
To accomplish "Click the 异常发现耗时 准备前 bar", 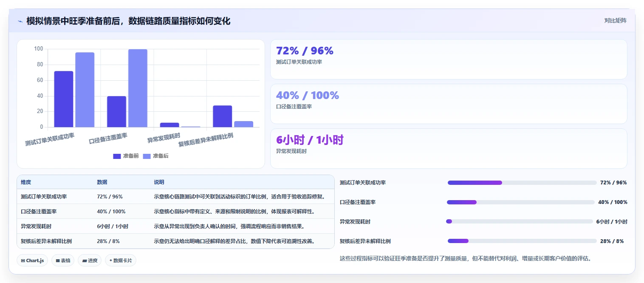I will (169, 125).
